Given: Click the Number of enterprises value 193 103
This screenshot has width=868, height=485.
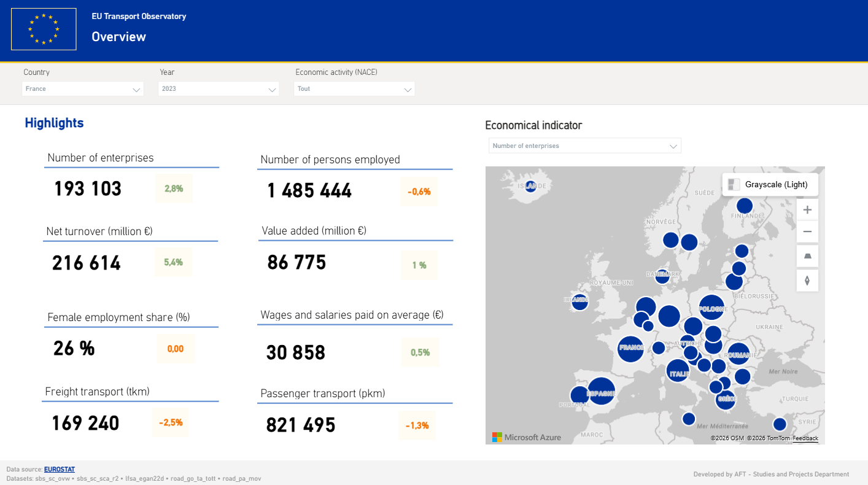Looking at the screenshot, I should 88,188.
